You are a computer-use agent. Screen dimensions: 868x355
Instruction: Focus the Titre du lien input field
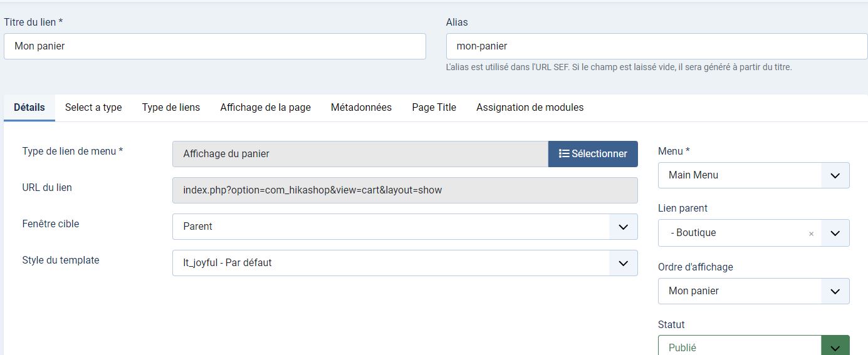pos(215,46)
